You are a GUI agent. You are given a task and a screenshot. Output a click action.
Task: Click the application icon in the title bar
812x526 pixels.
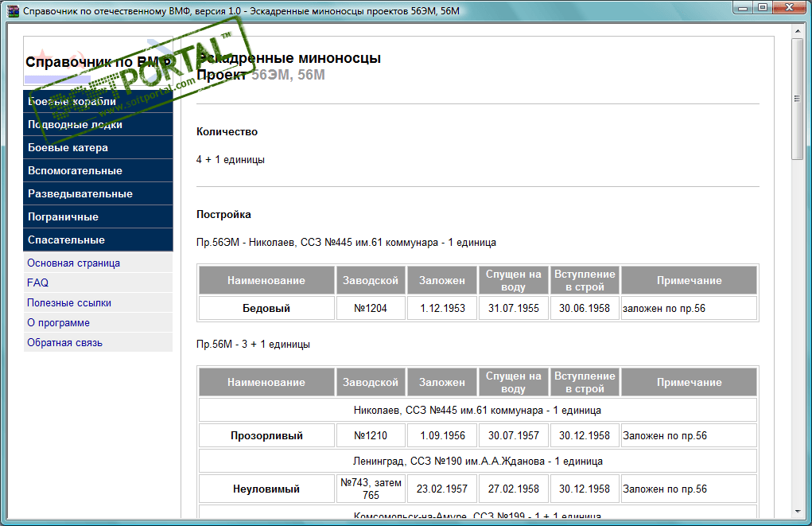13,11
